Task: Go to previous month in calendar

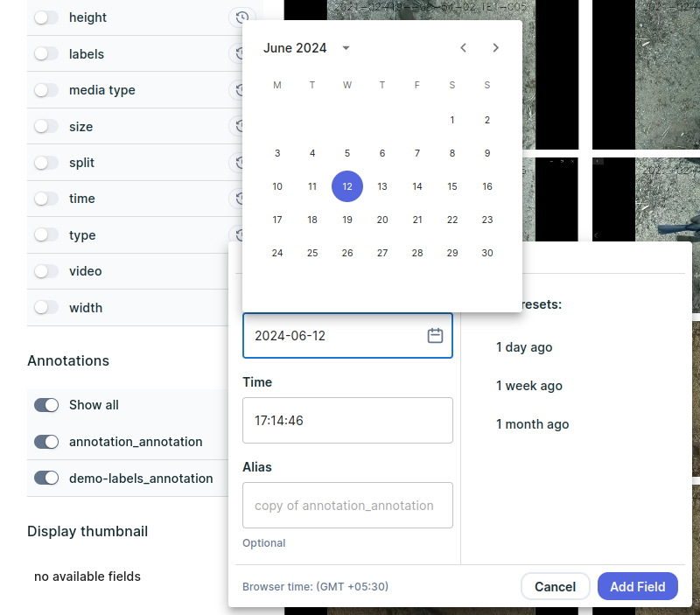Action: [464, 48]
